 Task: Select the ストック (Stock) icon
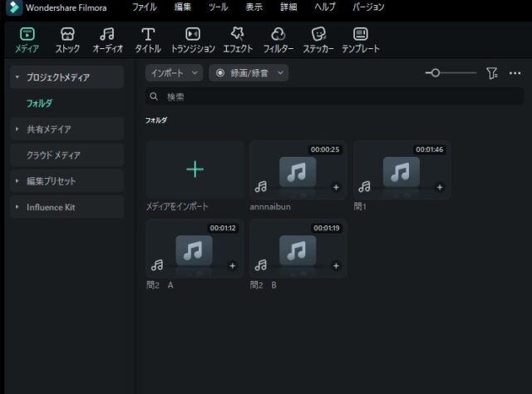67,35
